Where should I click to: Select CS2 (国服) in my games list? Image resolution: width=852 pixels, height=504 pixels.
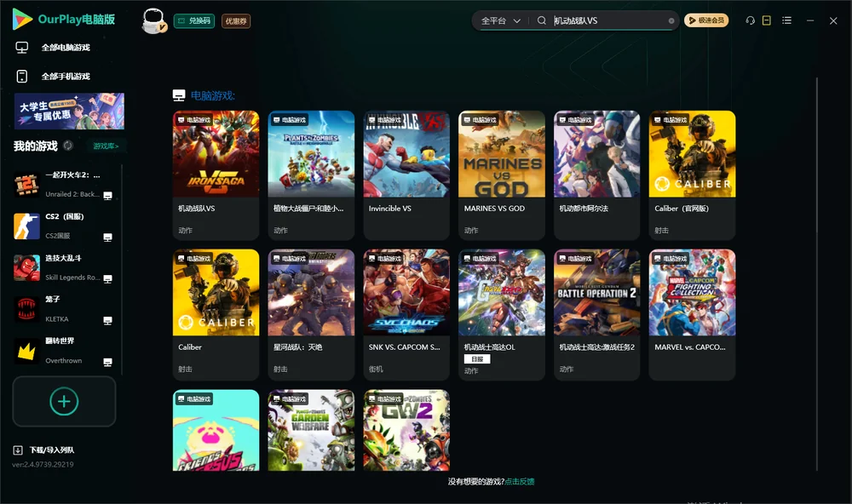pyautogui.click(x=64, y=226)
